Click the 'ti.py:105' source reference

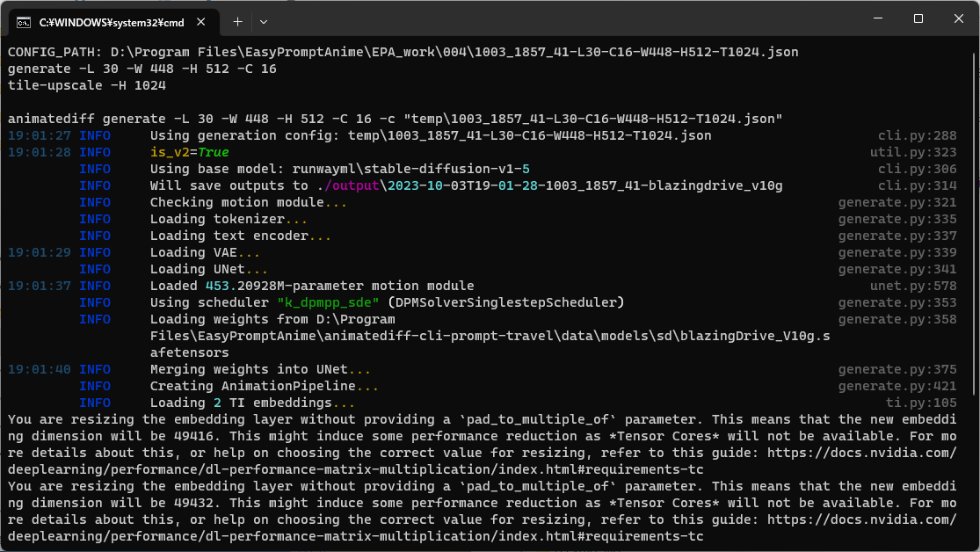[920, 403]
